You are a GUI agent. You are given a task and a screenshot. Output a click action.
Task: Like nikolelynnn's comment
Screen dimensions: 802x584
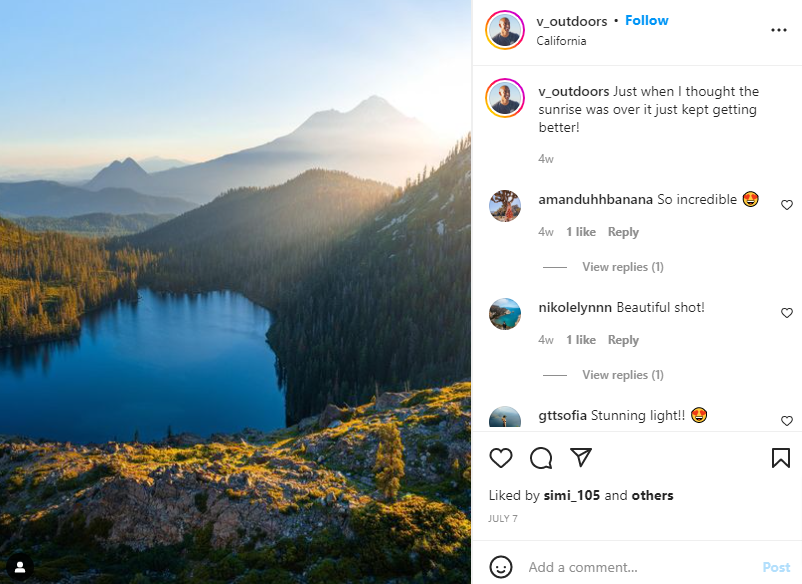(x=786, y=313)
